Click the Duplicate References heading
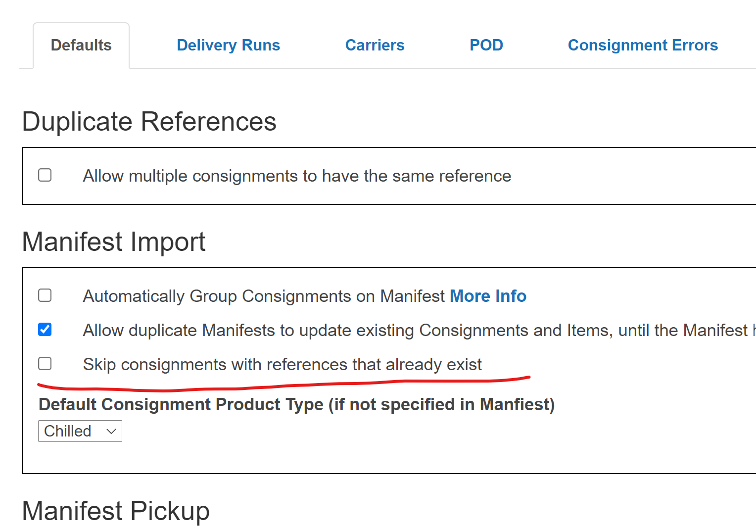The height and width of the screenshot is (532, 756). (x=149, y=122)
